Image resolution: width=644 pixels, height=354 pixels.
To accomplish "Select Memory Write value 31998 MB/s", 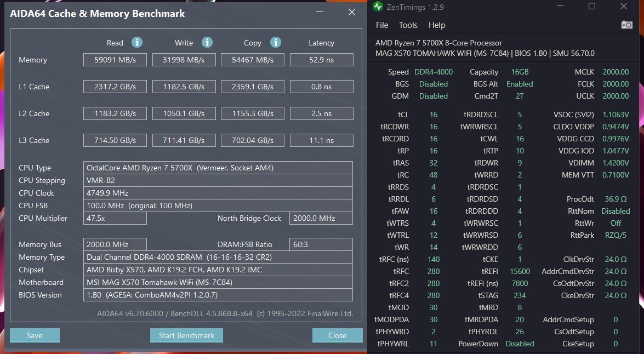I will pos(184,60).
